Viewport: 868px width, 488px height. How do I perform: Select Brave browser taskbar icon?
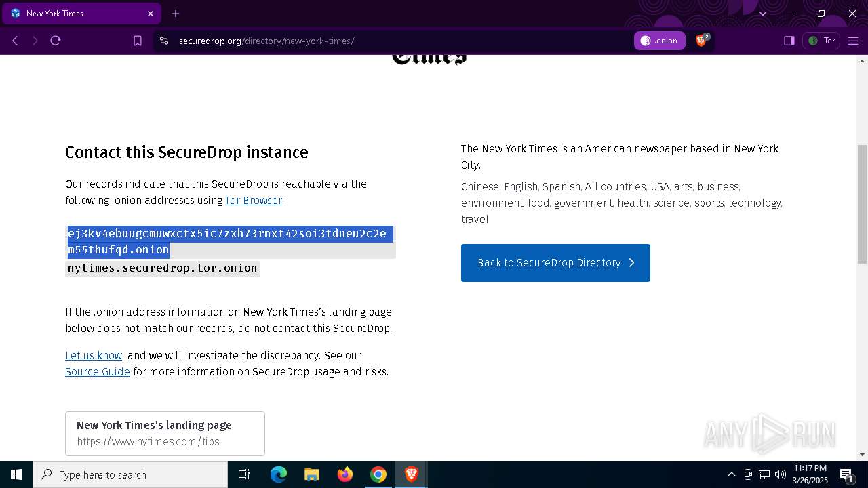[412, 474]
